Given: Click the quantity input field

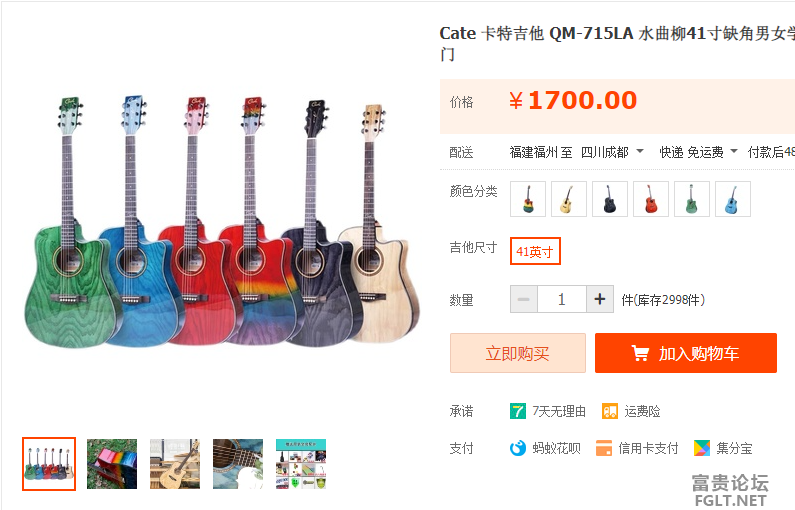Looking at the screenshot, I should (x=562, y=299).
